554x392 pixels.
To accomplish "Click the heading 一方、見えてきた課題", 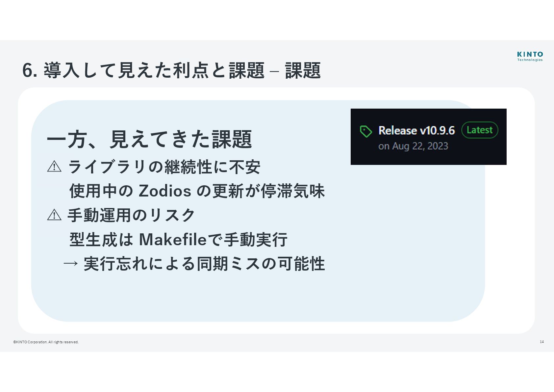I will tap(149, 139).
